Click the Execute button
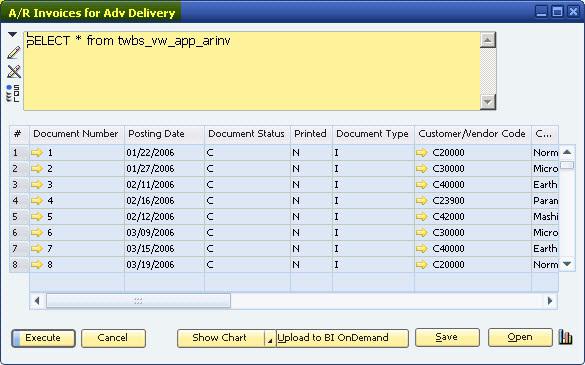585x365 pixels. (43, 338)
